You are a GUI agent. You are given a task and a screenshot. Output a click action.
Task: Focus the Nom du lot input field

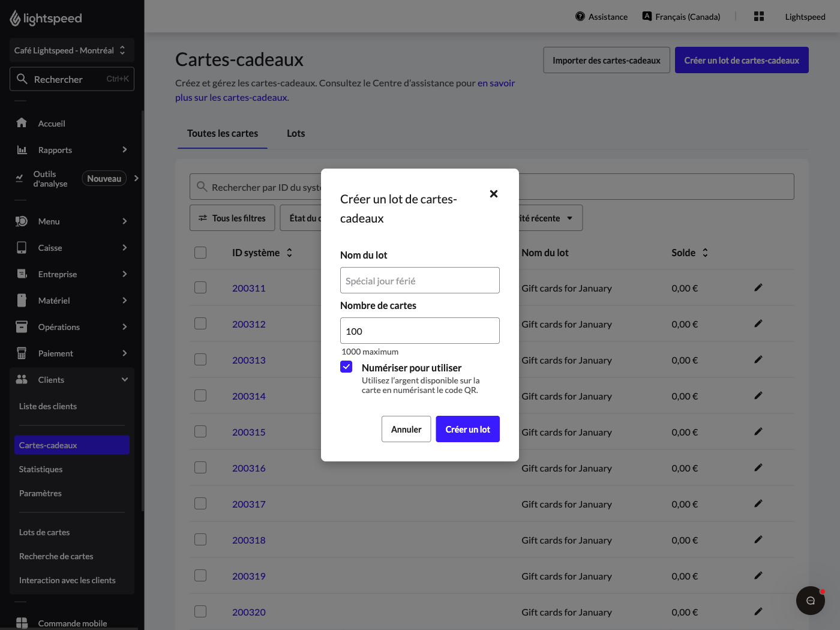pyautogui.click(x=420, y=280)
